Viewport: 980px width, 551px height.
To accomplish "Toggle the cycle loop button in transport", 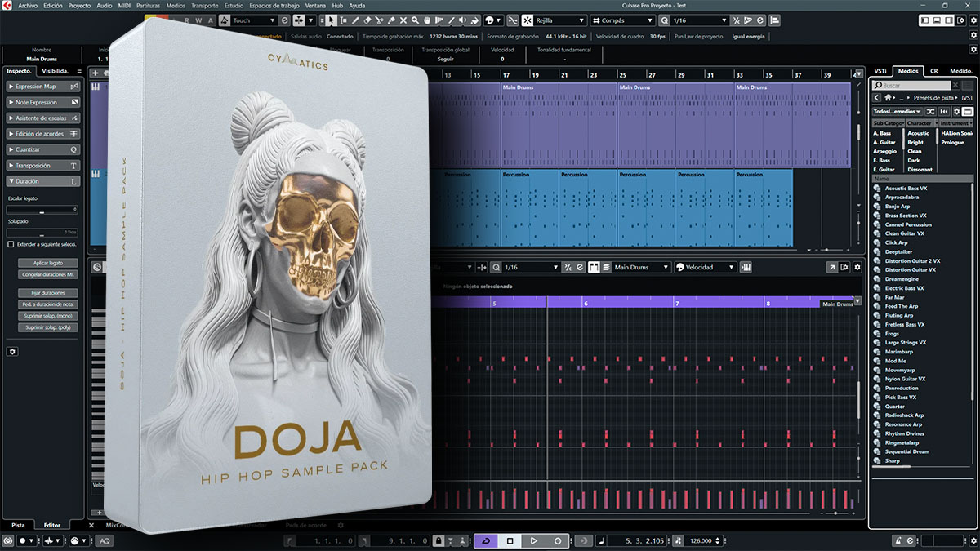I will (x=486, y=540).
